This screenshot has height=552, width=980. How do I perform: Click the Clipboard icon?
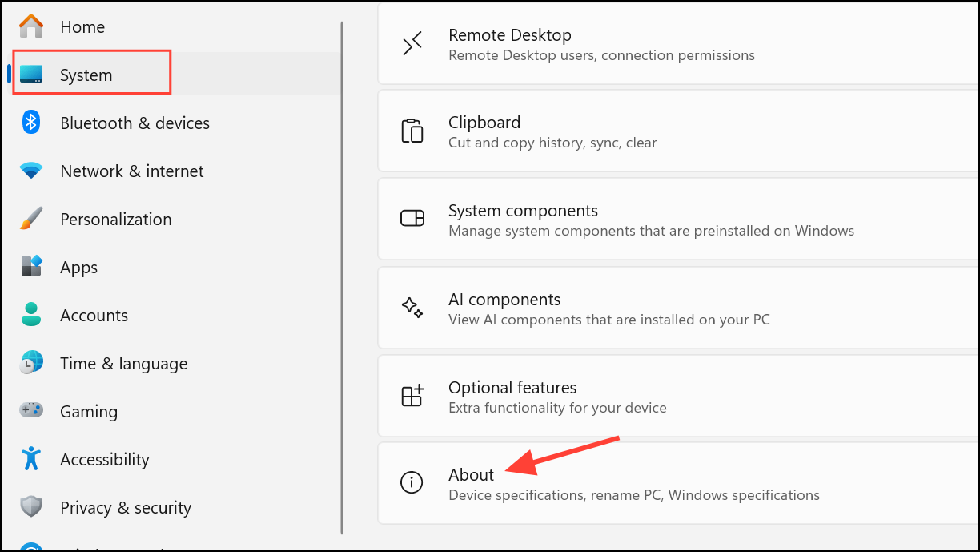click(x=412, y=131)
